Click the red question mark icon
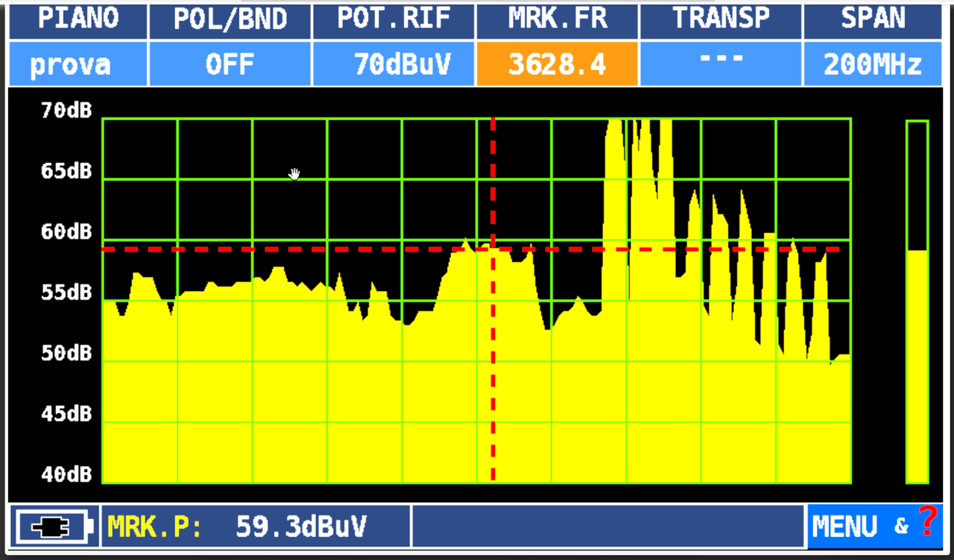954x560 pixels. pos(927,521)
